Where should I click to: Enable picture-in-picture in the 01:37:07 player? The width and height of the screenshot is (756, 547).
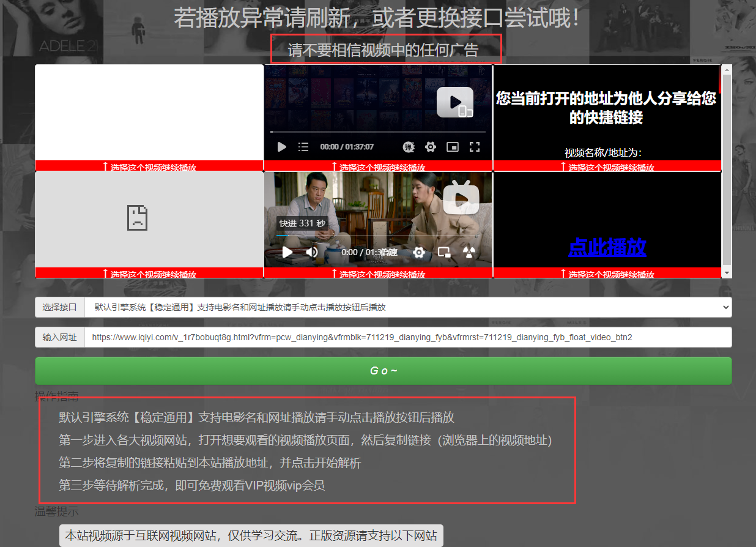pos(453,147)
